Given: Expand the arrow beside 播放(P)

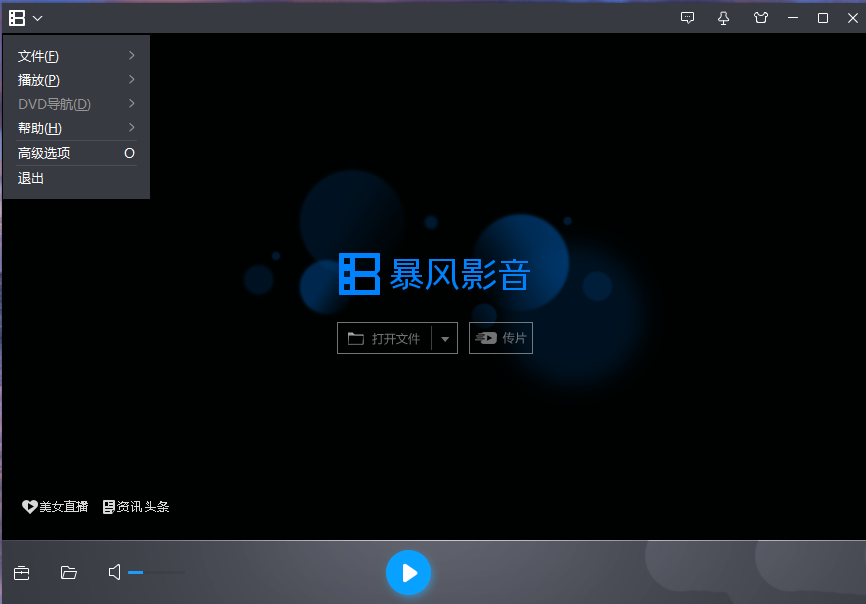Looking at the screenshot, I should pyautogui.click(x=131, y=80).
